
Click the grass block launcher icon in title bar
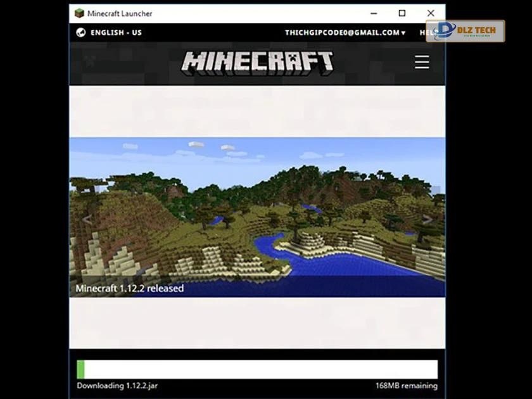(79, 13)
